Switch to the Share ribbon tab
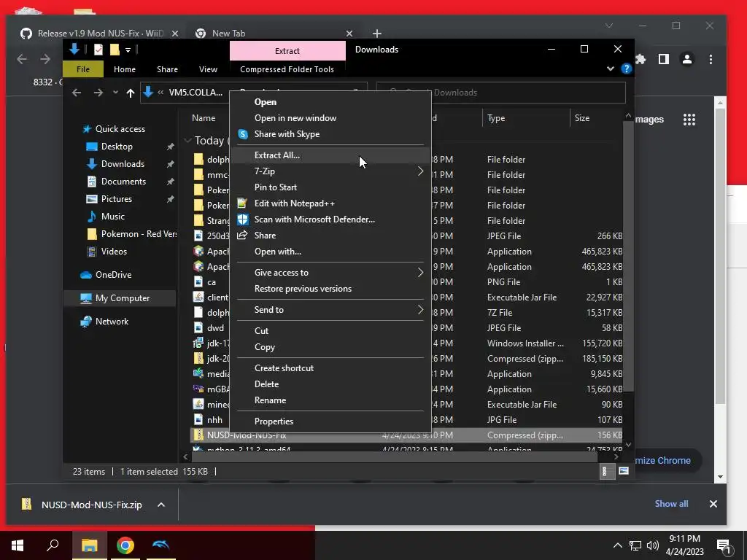Viewport: 747px width, 560px height. click(x=167, y=69)
